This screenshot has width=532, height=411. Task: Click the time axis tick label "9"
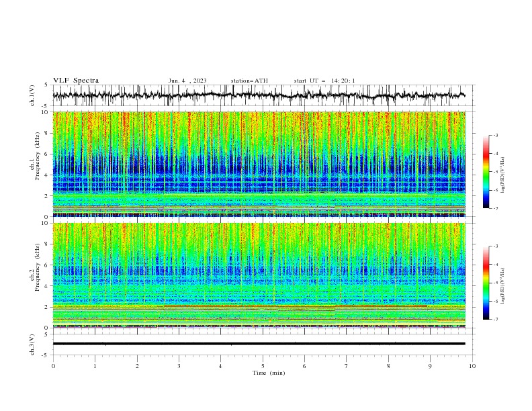430,366
